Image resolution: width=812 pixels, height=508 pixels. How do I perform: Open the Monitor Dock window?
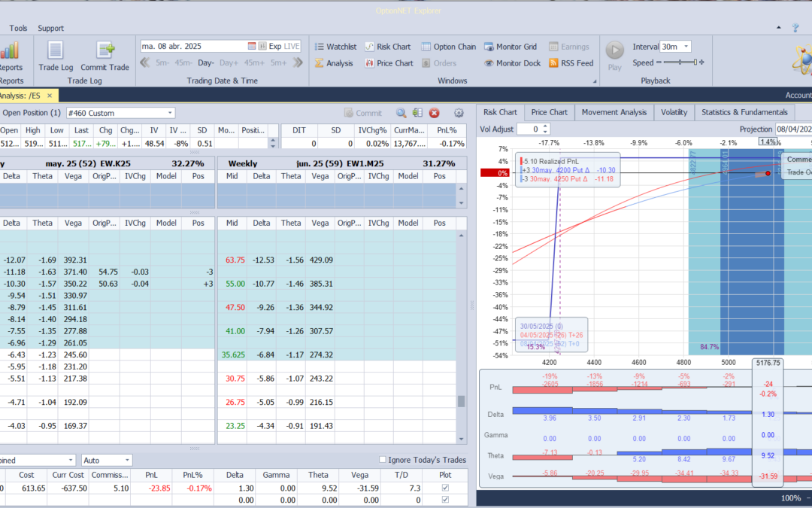512,63
